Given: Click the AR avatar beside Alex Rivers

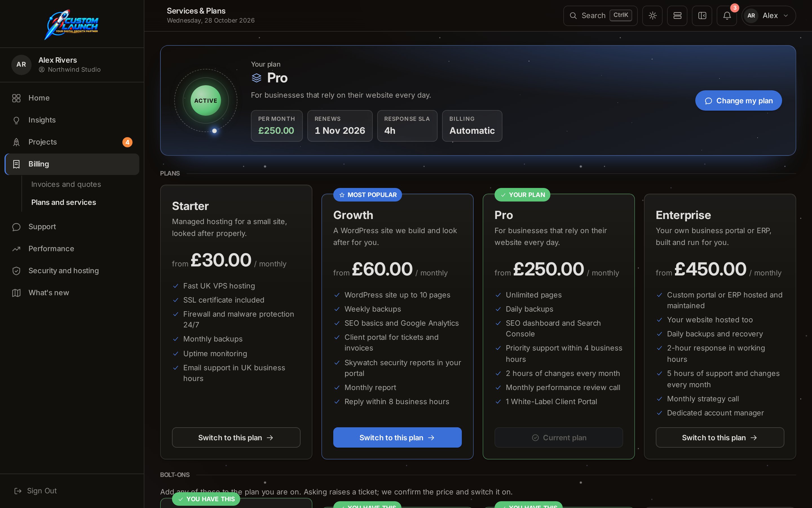Looking at the screenshot, I should pyautogui.click(x=21, y=65).
